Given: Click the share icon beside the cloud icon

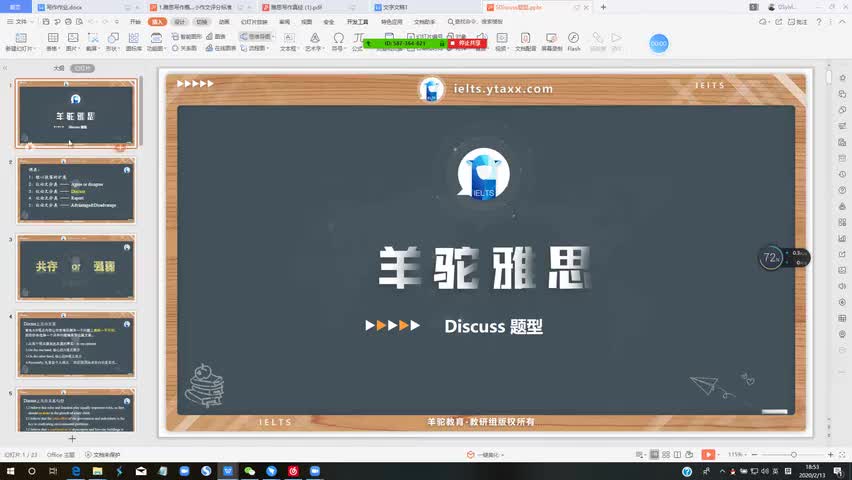Looking at the screenshot, I should [x=778, y=22].
